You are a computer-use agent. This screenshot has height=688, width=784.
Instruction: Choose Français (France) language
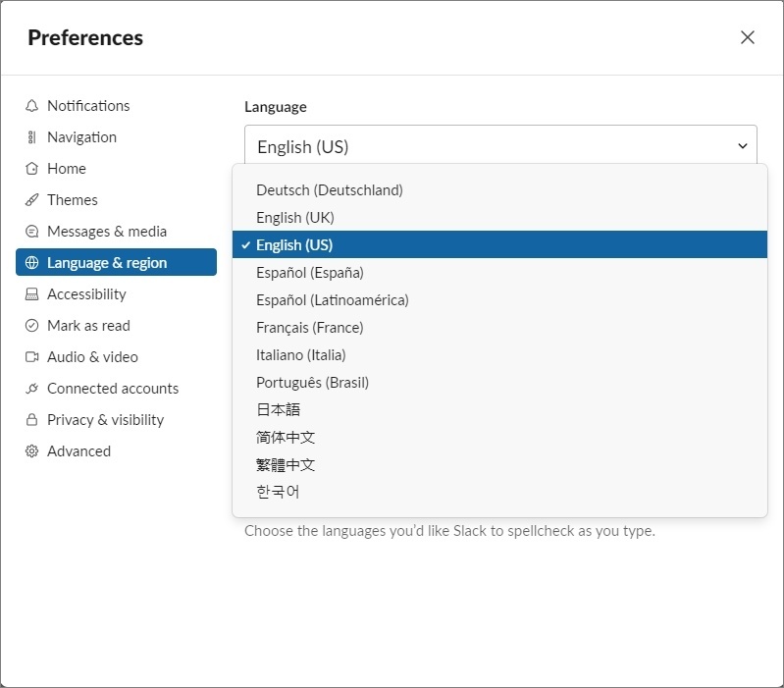[x=499, y=328]
